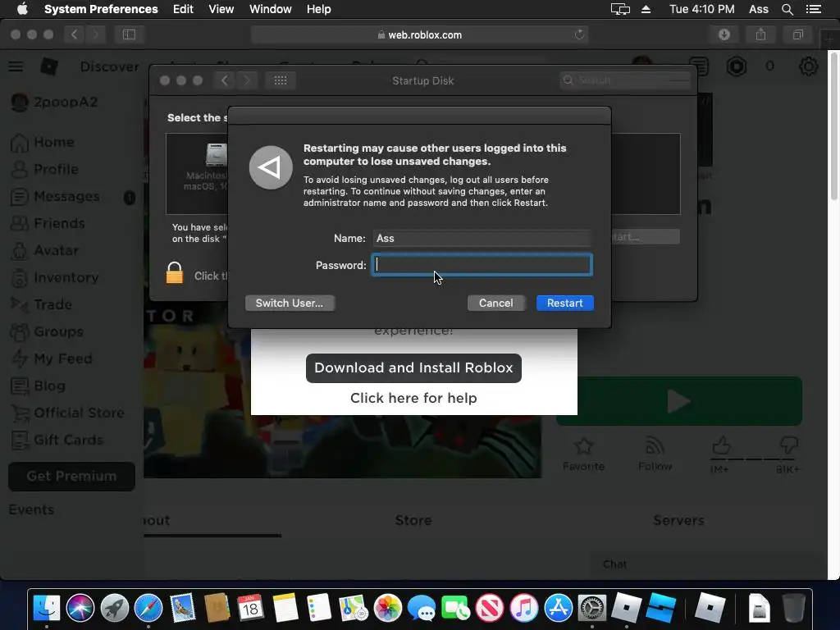The width and height of the screenshot is (840, 630).
Task: Cancel the restart authentication dialog
Action: point(495,304)
